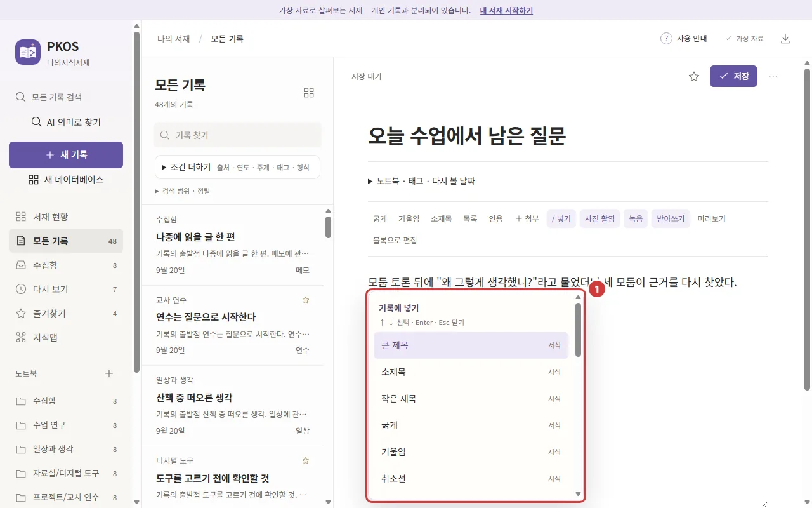Click 나의 서재 breadcrumb
812x508 pixels.
click(174, 39)
